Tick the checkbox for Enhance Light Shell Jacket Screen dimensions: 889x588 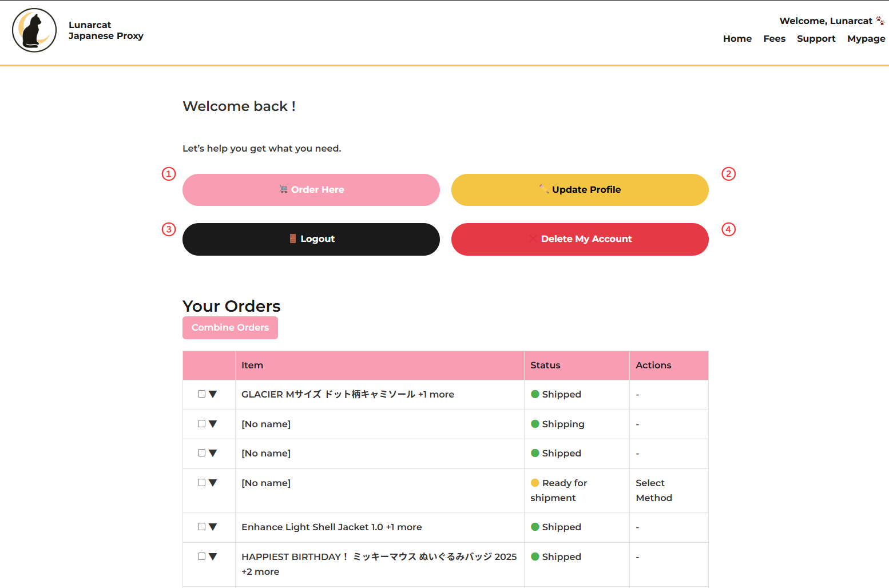[201, 527]
